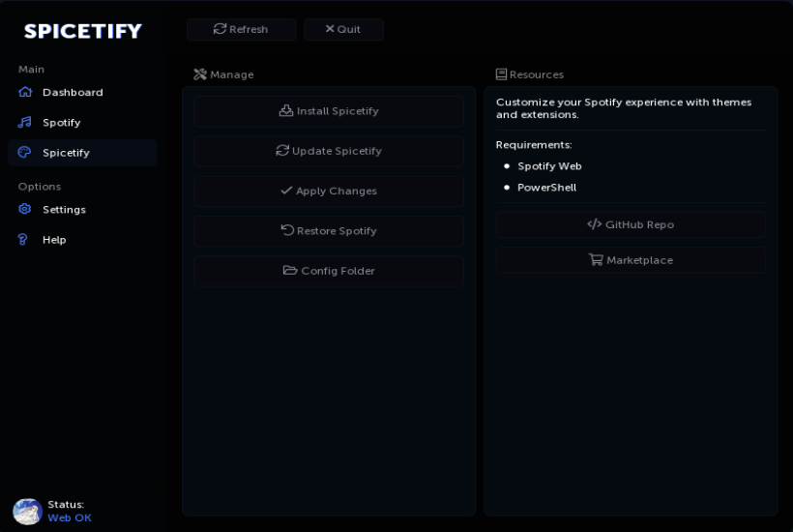The height and width of the screenshot is (532, 793).
Task: Click the "Status:" label
Action: pos(66,504)
